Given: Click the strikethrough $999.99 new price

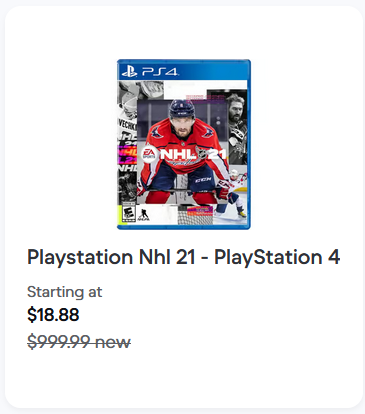Looking at the screenshot, I should 79,342.
